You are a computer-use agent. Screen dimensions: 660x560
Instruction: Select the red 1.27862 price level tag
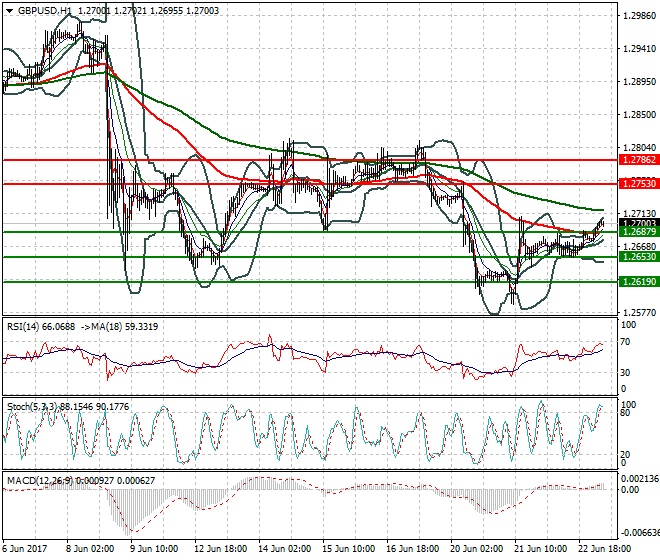coord(635,159)
